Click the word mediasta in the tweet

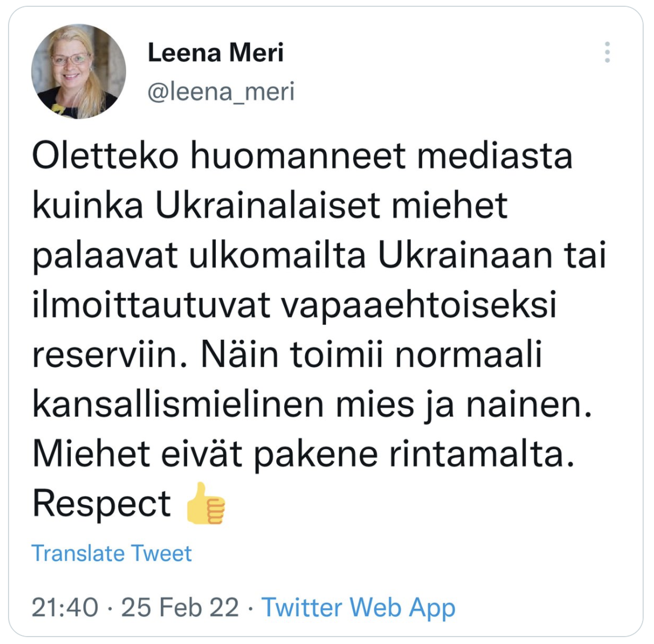coord(494,156)
